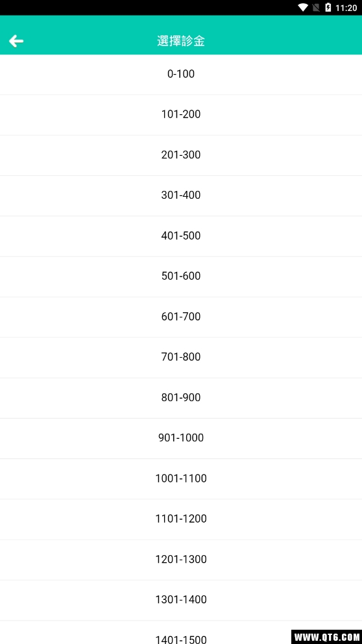Tap the Wi-Fi status icon

tap(303, 7)
